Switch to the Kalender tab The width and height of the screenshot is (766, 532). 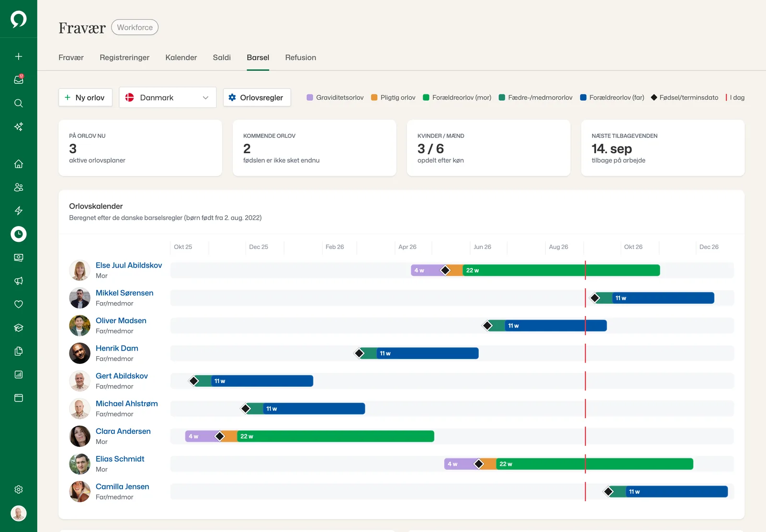coord(181,57)
